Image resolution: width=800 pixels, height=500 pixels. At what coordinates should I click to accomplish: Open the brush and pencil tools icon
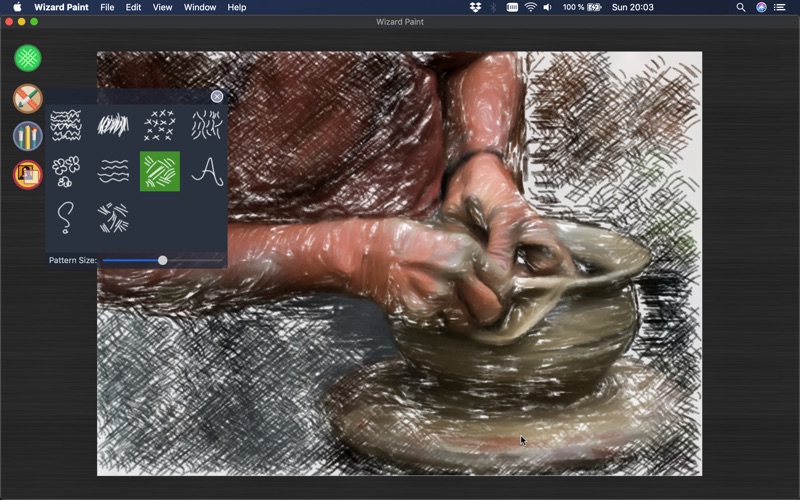[28, 98]
